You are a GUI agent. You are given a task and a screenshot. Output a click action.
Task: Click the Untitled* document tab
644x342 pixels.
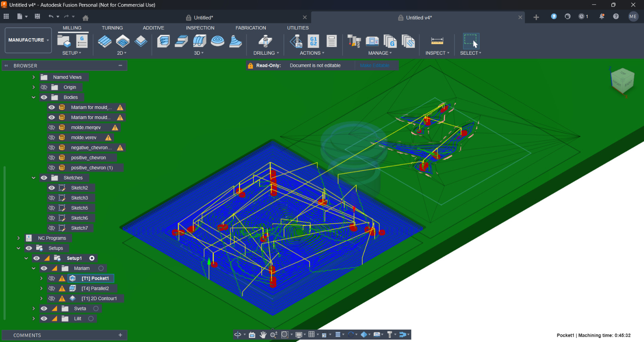click(x=203, y=18)
